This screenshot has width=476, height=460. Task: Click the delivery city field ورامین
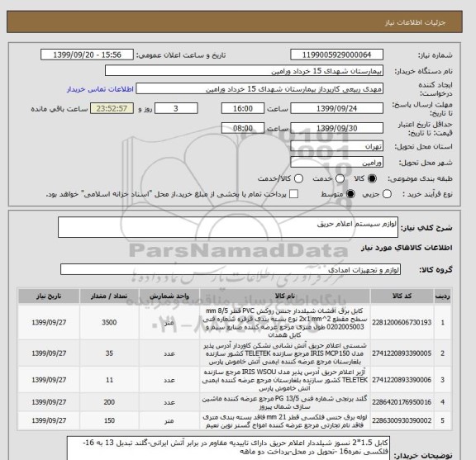pos(336,163)
